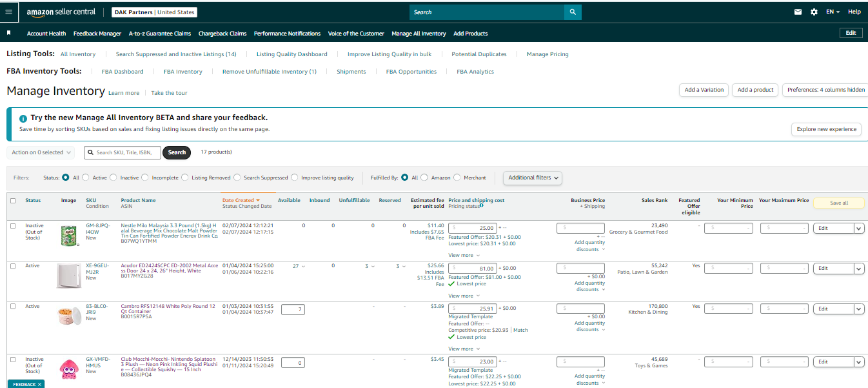Expand the Acudor available quantity 27 chevron

pos(303,266)
